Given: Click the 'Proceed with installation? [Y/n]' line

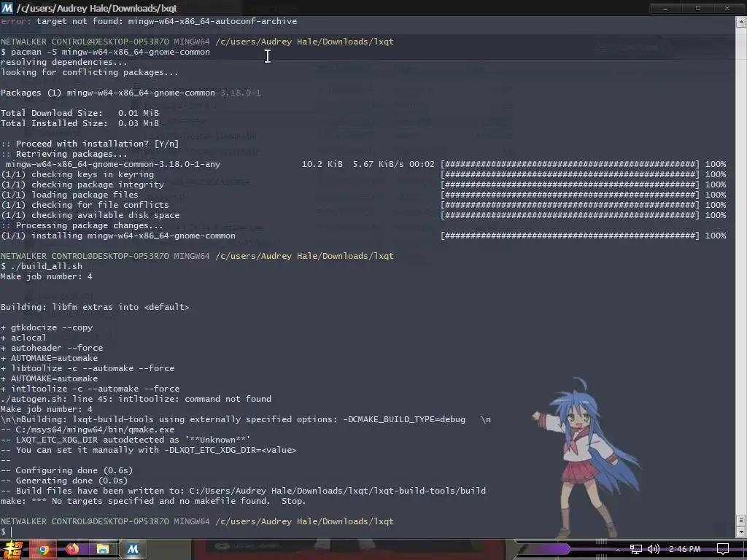Looking at the screenshot, I should [x=90, y=144].
